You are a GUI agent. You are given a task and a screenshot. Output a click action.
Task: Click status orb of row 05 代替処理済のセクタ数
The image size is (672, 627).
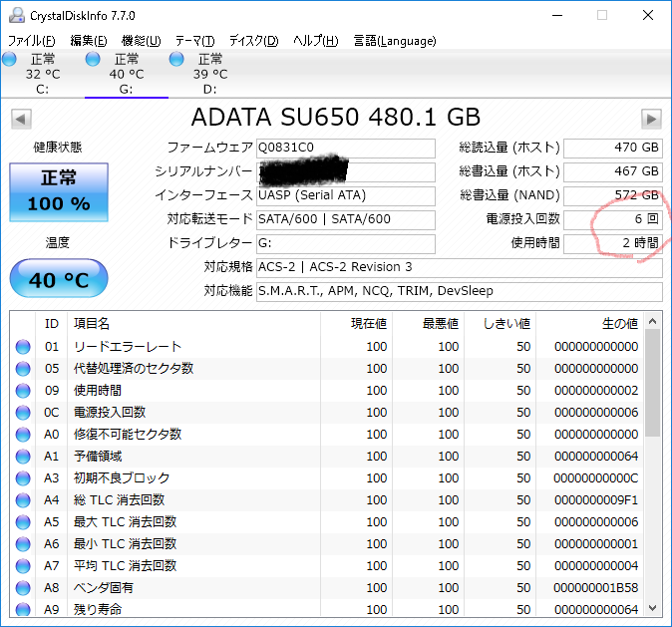(23, 369)
